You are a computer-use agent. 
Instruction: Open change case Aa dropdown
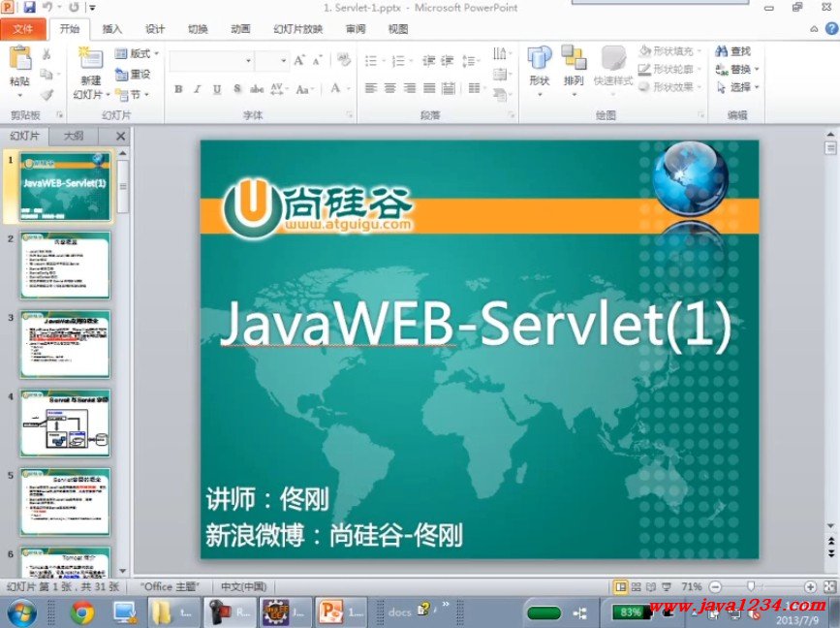[x=304, y=89]
